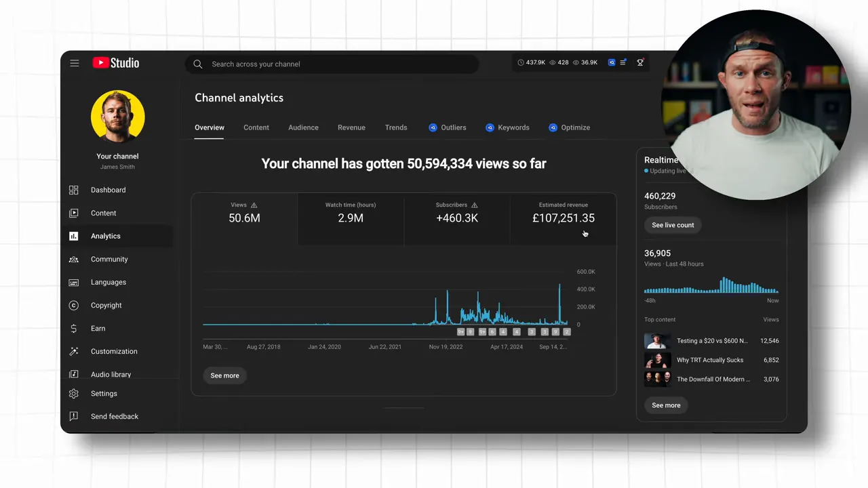Switch to the Audience tab
Screen dimensions: 868x488
(x=303, y=127)
